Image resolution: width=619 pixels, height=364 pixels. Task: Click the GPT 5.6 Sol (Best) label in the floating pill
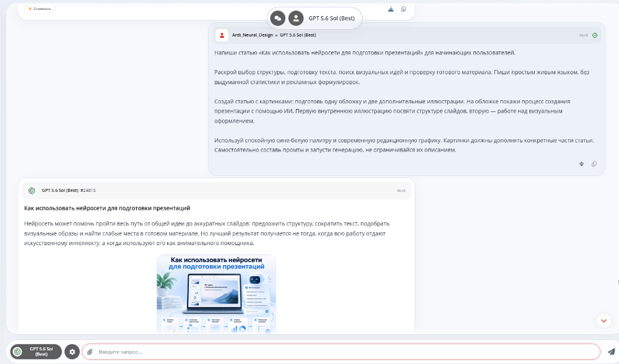pyautogui.click(x=332, y=18)
